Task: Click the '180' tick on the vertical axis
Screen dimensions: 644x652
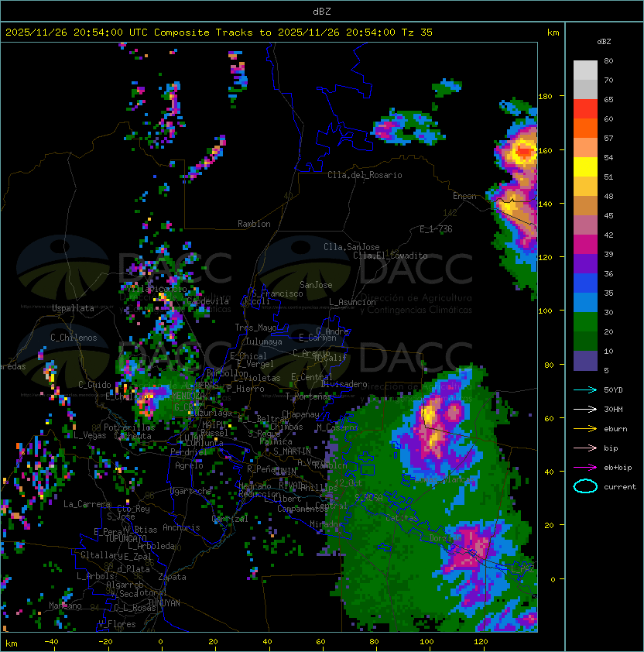Action: pos(545,97)
